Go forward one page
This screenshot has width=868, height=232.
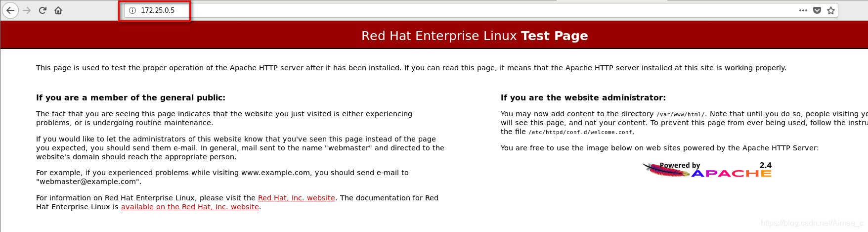point(27,10)
